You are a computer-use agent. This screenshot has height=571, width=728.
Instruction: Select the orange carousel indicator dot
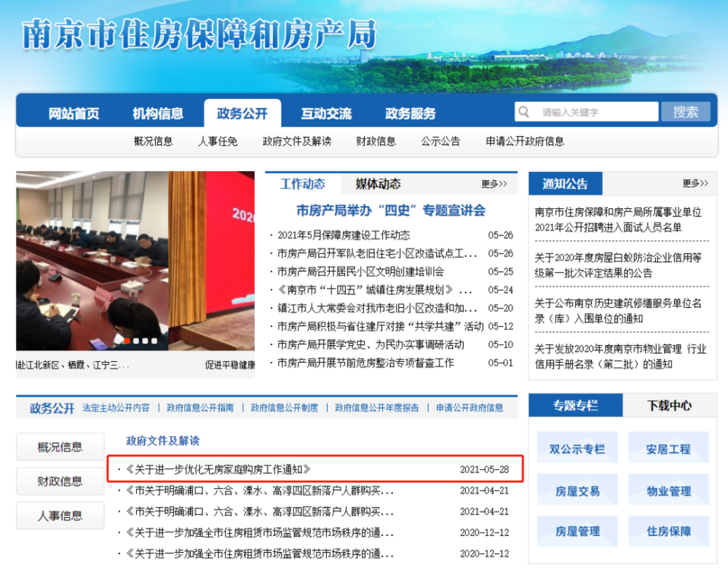[127, 341]
